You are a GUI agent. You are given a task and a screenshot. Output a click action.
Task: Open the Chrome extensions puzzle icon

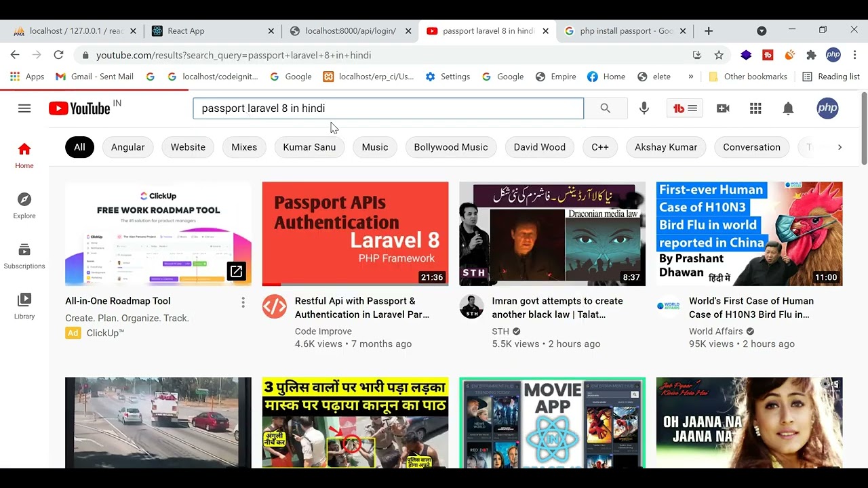click(x=811, y=55)
